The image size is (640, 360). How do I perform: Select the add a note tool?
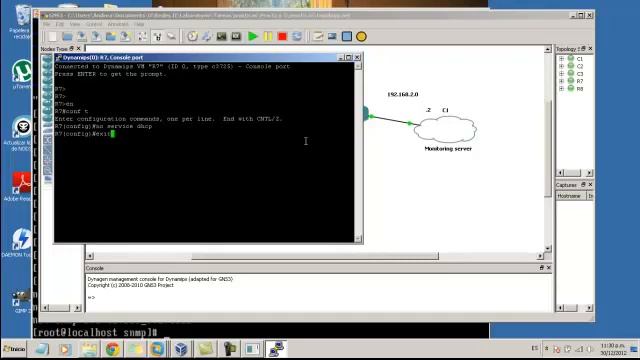click(x=318, y=37)
